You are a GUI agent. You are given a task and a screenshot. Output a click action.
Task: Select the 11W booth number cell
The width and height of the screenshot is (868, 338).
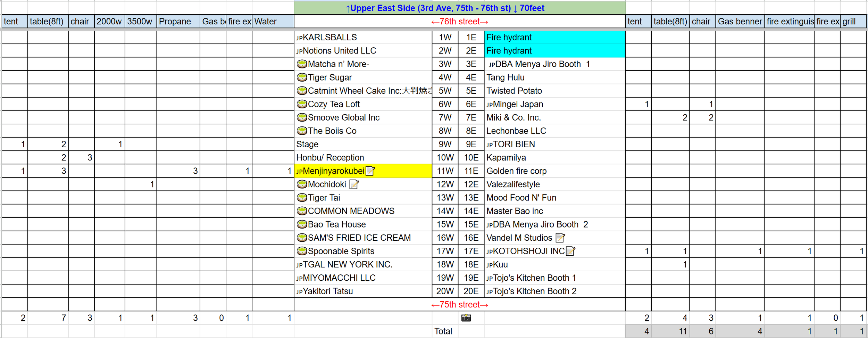tap(445, 171)
